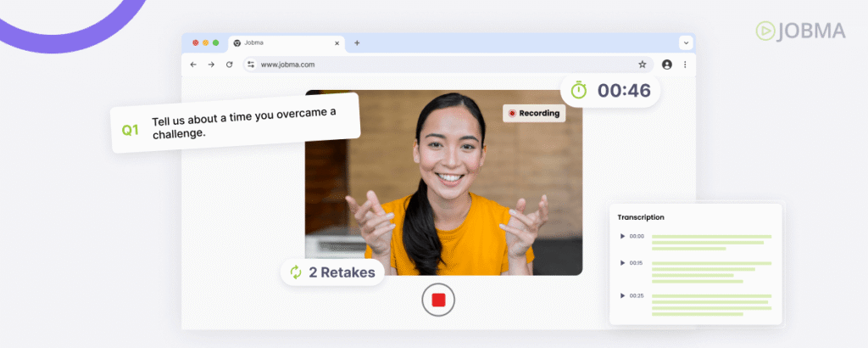This screenshot has height=348, width=868.
Task: Open a new tab with plus button
Action: coord(357,42)
